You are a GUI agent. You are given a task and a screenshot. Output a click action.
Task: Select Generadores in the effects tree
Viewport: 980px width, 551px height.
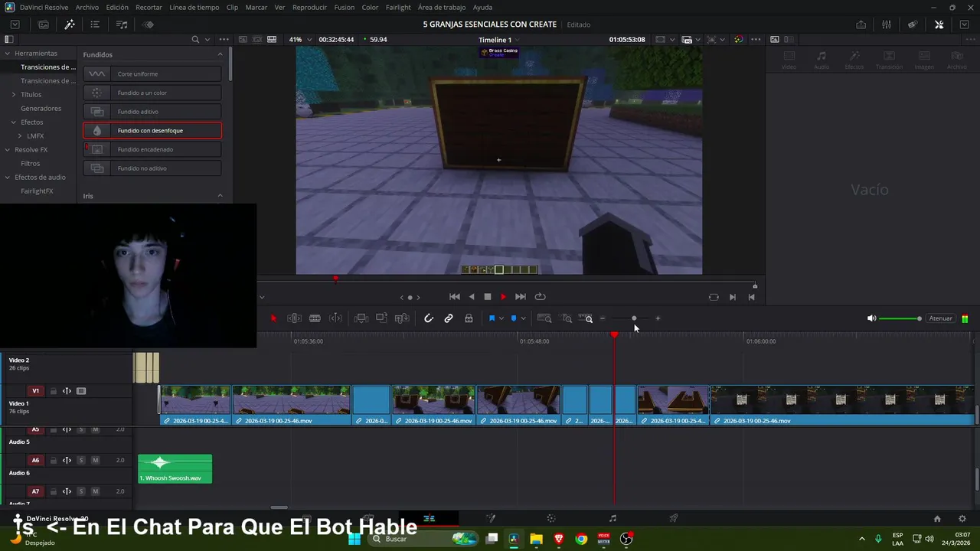(x=41, y=109)
